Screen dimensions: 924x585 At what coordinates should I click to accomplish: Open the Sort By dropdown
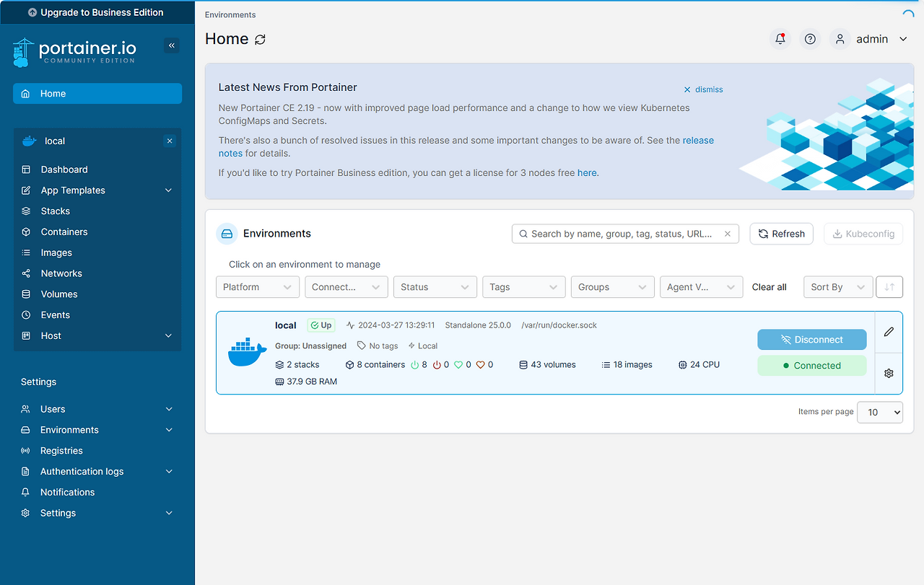coord(838,287)
